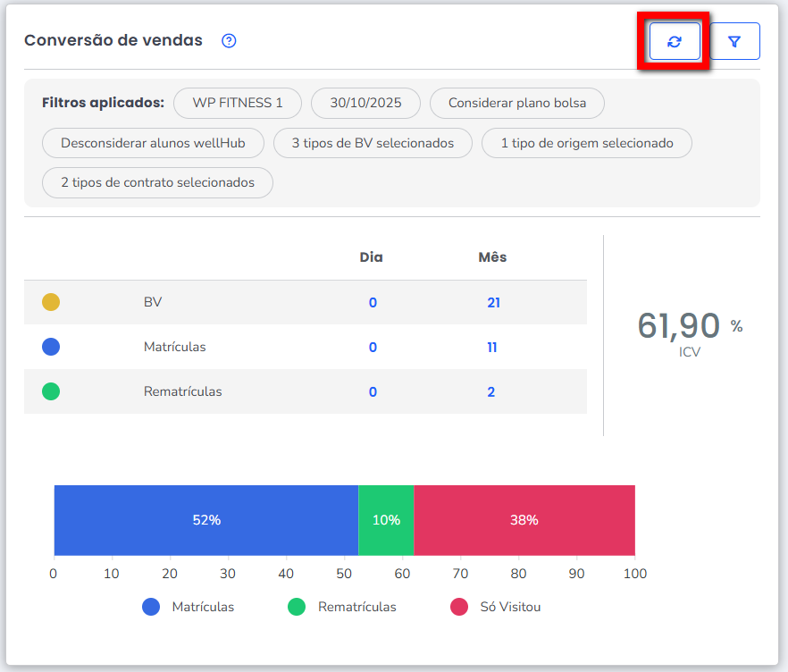Click the blue 52% bar segment
The width and height of the screenshot is (788, 672).
click(x=206, y=520)
